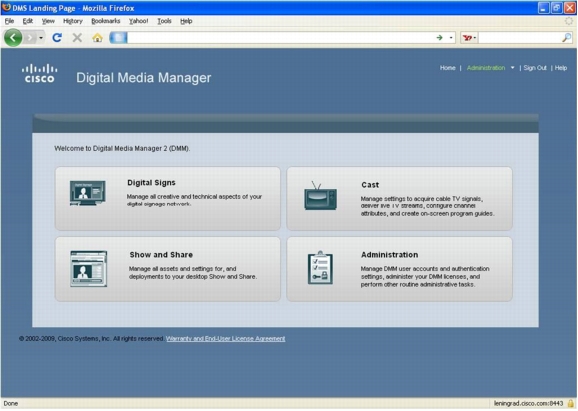Open the Digital Signs heading
This screenshot has width=578, height=411.
pos(151,182)
